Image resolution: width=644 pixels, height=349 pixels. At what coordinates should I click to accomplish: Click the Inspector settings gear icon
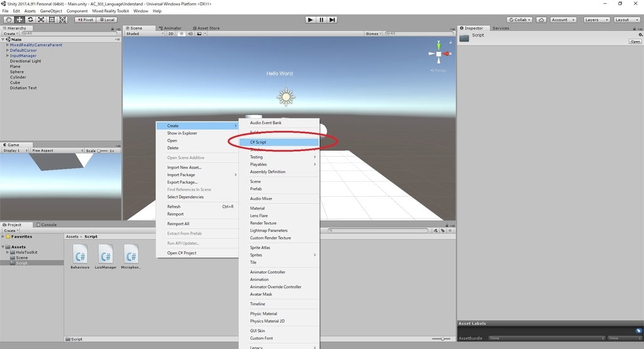point(640,35)
